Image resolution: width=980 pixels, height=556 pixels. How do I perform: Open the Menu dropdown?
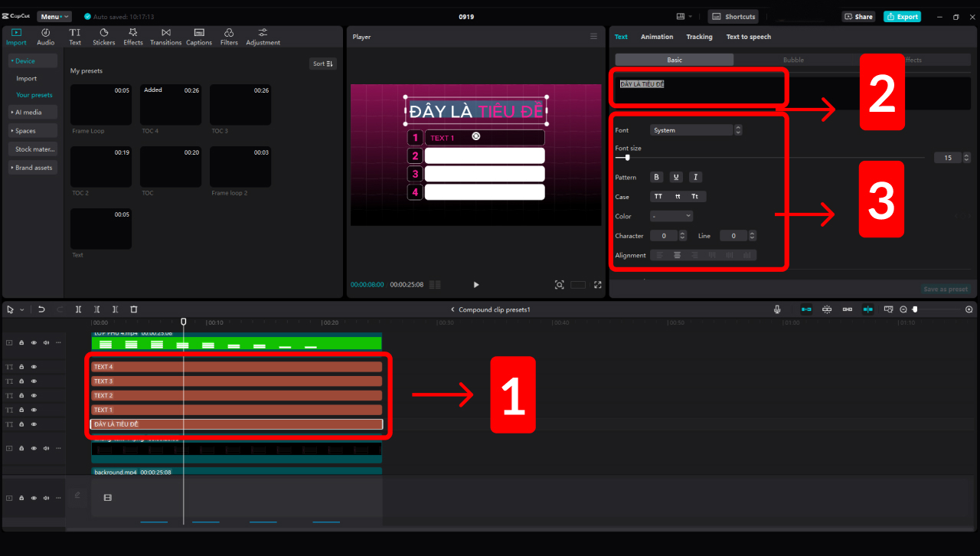point(54,16)
